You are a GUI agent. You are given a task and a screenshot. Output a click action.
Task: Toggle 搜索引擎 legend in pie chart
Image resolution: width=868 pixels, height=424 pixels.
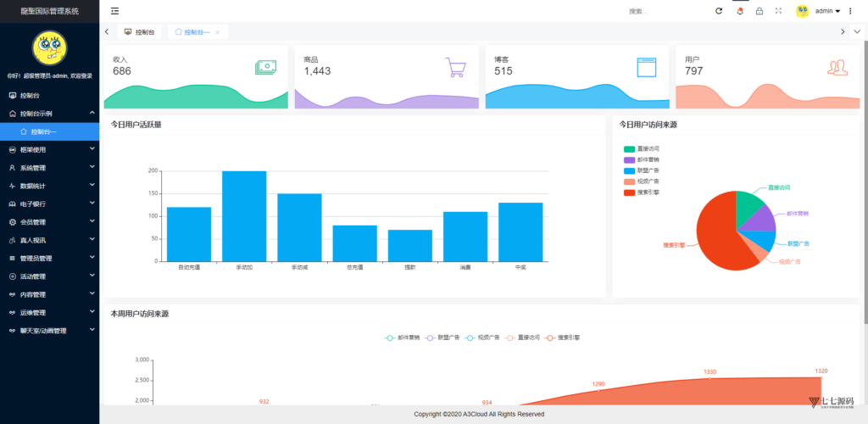(x=641, y=192)
